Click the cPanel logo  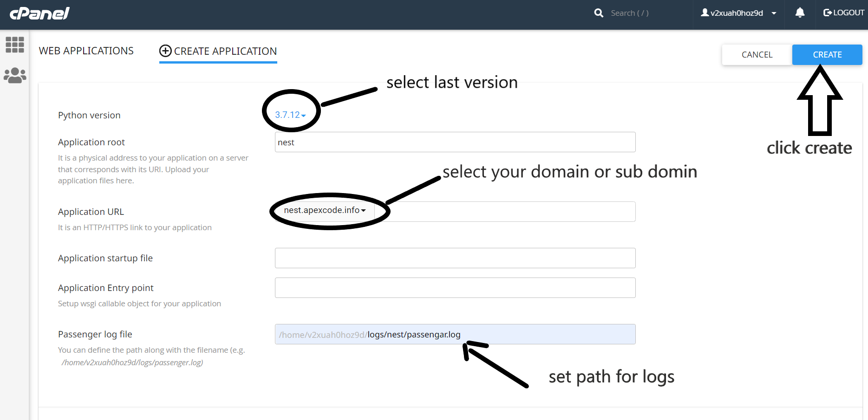39,13
